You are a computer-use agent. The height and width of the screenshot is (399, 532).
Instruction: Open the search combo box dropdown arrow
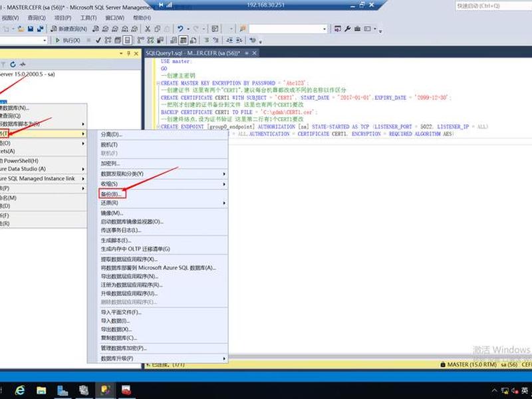click(325, 29)
